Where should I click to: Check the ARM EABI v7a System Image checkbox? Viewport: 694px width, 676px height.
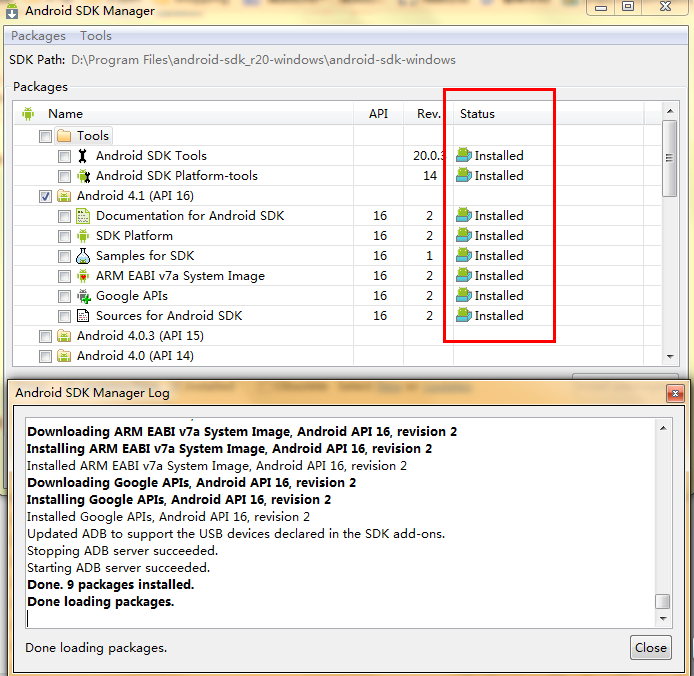(64, 276)
